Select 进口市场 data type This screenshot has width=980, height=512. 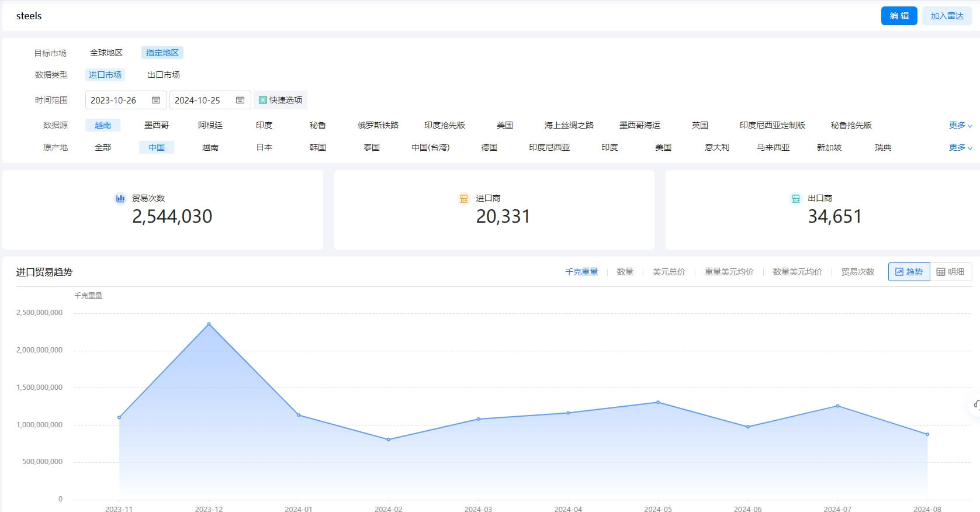click(105, 75)
